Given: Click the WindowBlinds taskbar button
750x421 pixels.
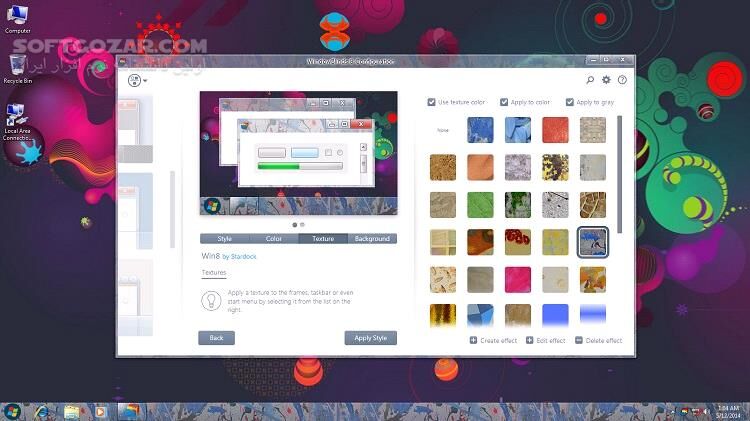Looking at the screenshot, I should 130,411.
